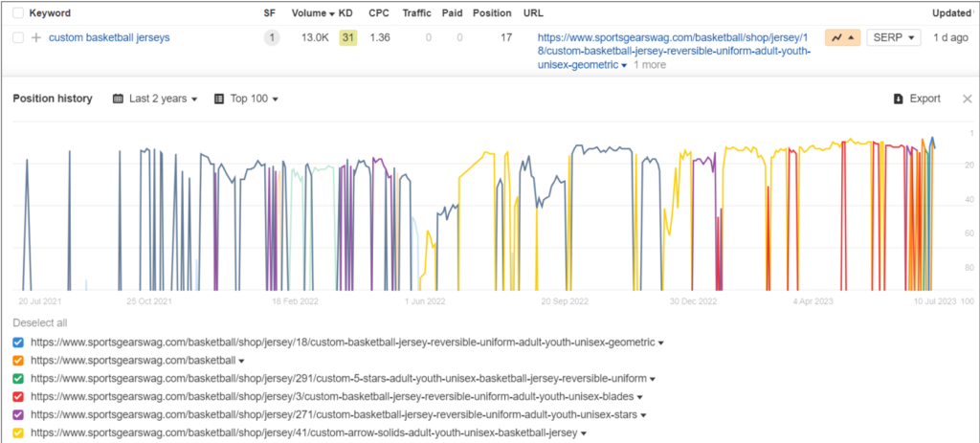Close the Position history panel

click(x=967, y=99)
